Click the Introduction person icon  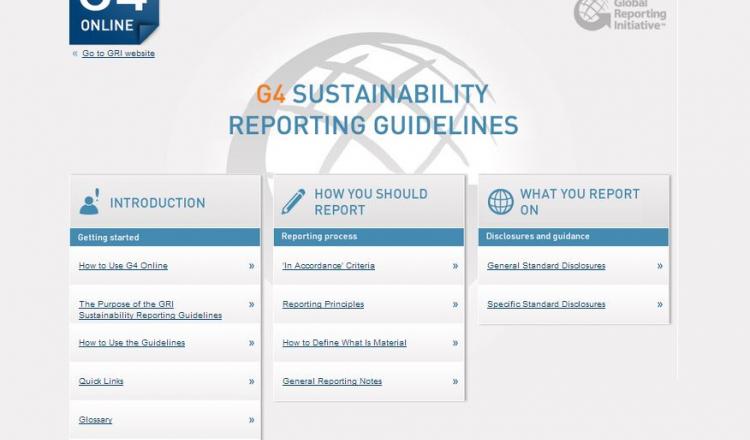(x=90, y=202)
